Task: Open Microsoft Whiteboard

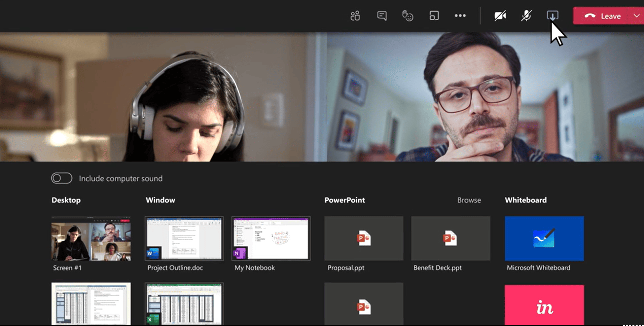Action: click(544, 239)
